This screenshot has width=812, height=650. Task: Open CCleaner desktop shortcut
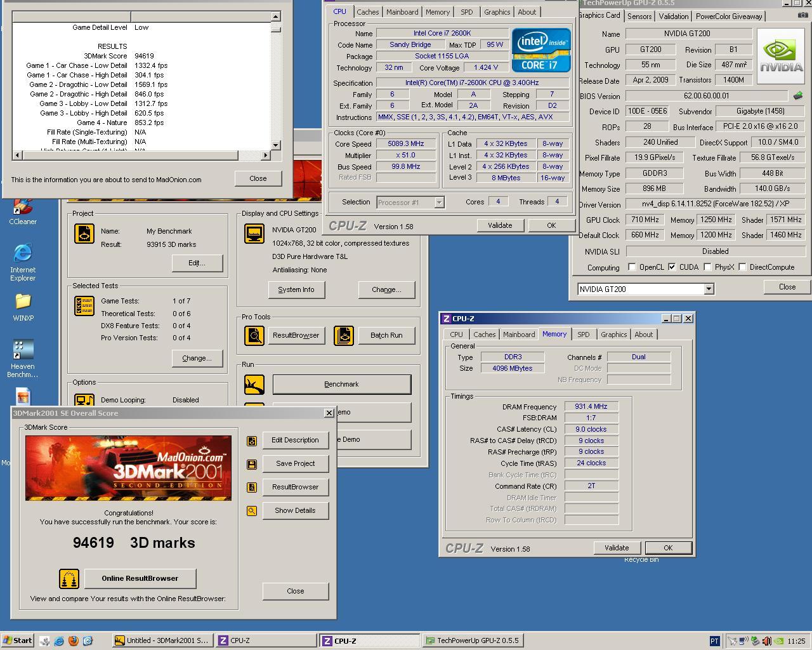click(23, 211)
